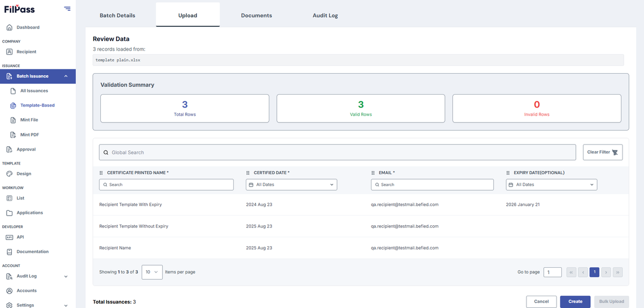Open Template-Based in sidebar
The width and height of the screenshot is (644, 308).
click(x=37, y=105)
